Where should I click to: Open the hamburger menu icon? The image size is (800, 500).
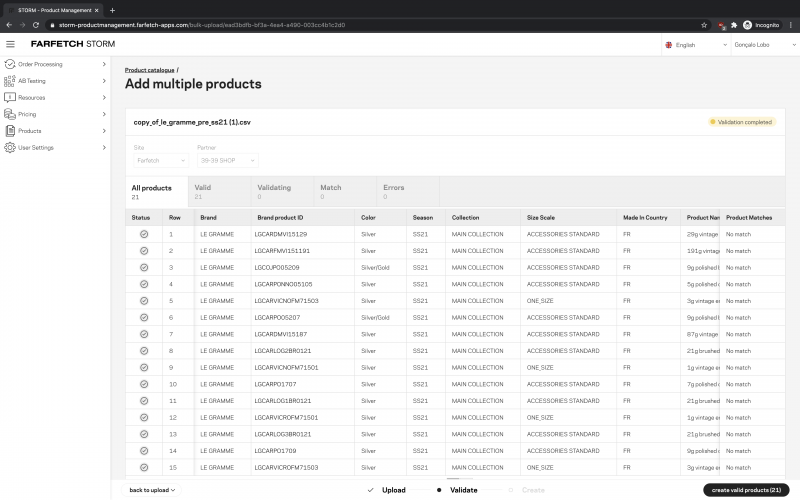tap(10, 44)
